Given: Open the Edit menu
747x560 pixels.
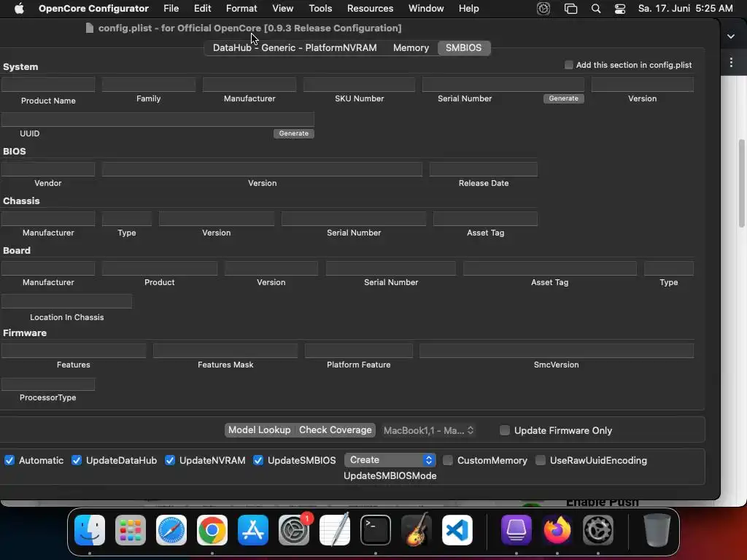Looking at the screenshot, I should [x=202, y=9].
